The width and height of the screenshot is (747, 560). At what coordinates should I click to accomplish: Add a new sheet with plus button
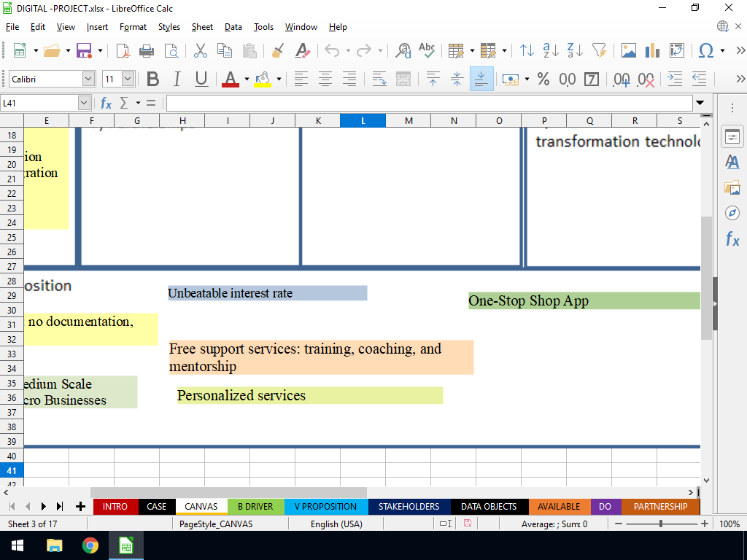click(80, 507)
